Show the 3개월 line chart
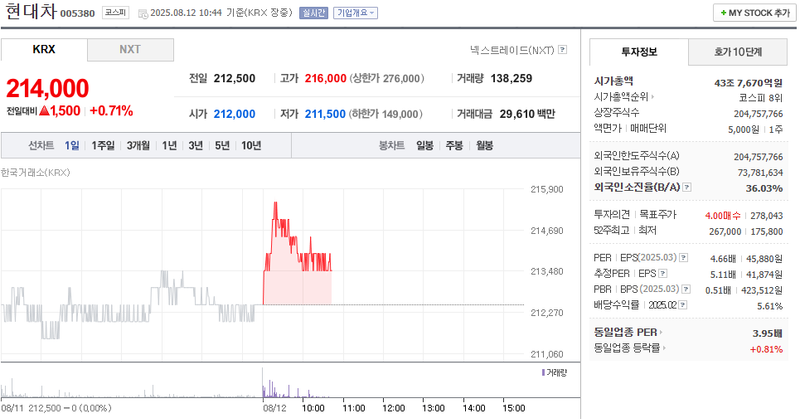The width and height of the screenshot is (800, 419). pyautogui.click(x=138, y=145)
